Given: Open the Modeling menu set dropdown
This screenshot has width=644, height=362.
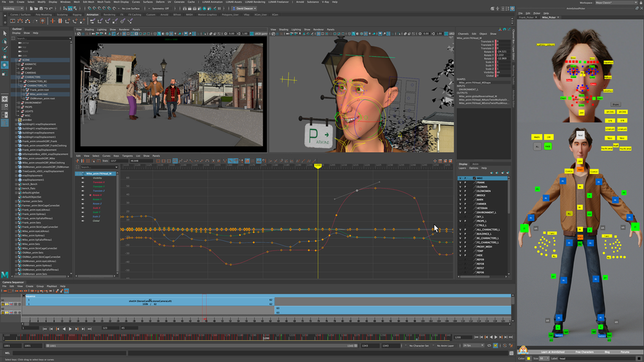Looking at the screenshot, I should (13, 8).
